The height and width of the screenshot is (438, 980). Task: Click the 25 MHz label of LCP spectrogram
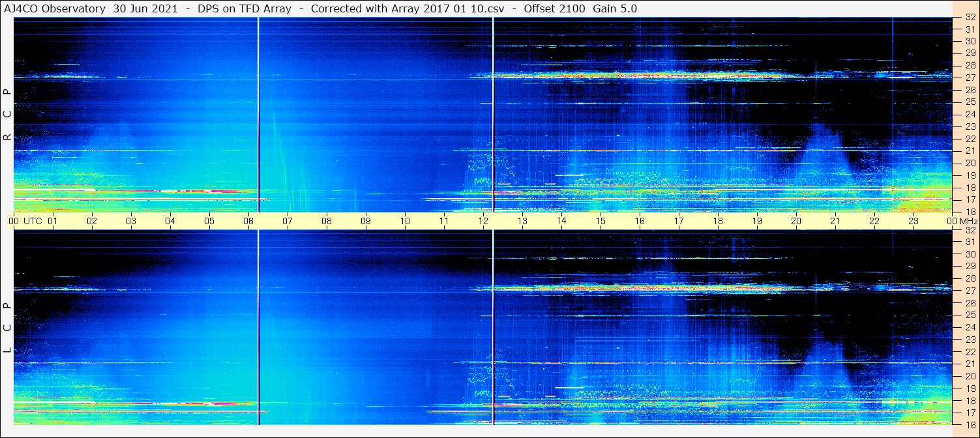coord(970,315)
